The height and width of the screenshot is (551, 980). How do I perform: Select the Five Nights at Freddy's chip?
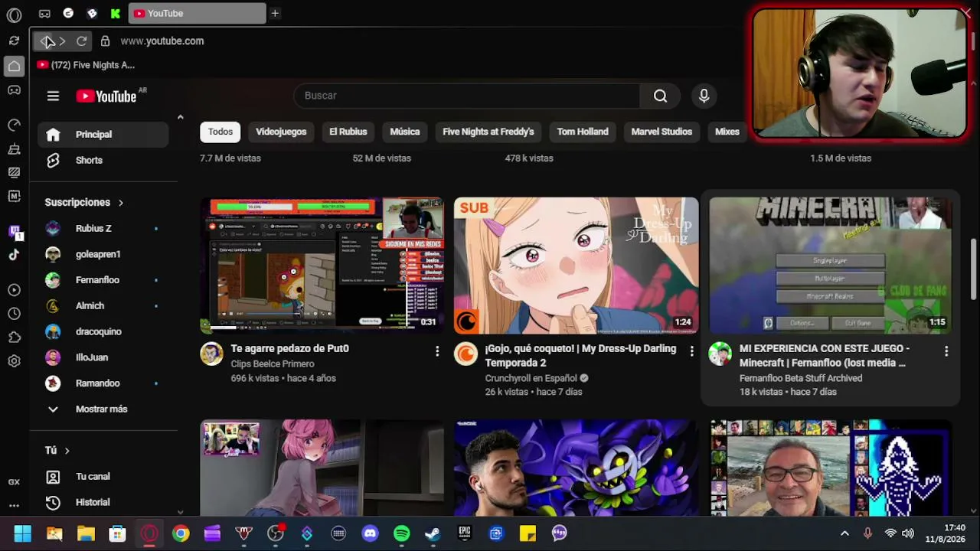pyautogui.click(x=488, y=132)
